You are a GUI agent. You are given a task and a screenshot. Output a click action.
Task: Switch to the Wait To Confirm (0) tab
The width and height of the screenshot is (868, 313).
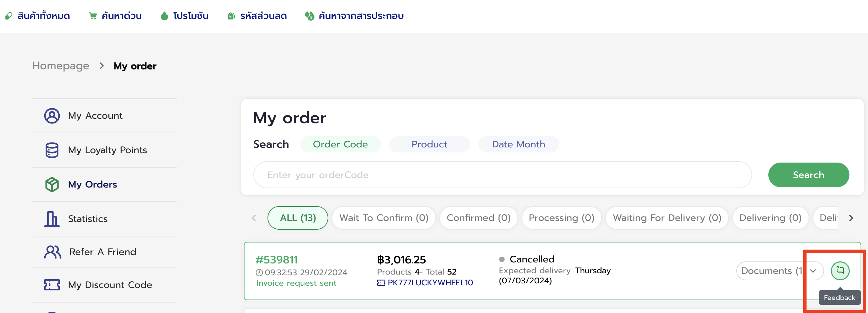click(384, 218)
